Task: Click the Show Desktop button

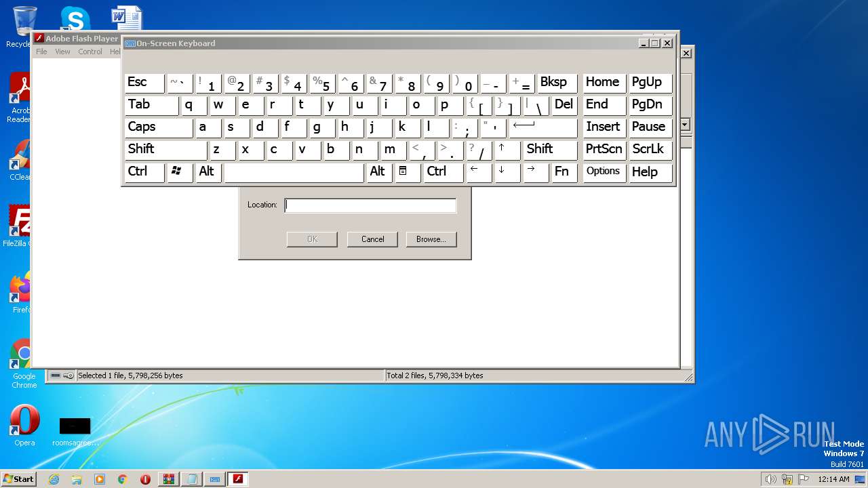Action: point(861,479)
